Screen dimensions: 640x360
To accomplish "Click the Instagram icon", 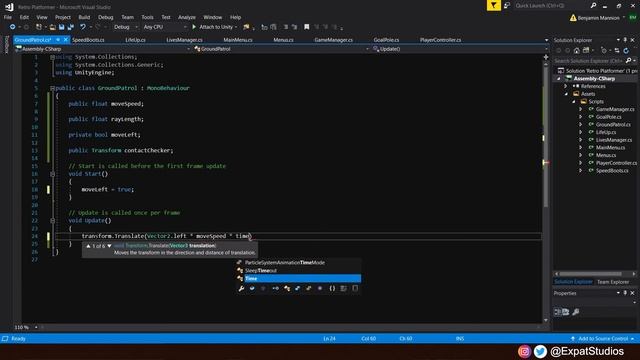I will tap(524, 351).
